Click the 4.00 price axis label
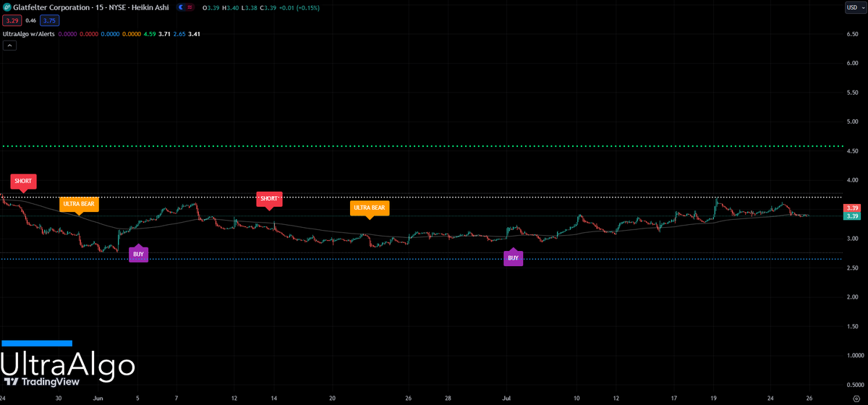This screenshot has width=868, height=405. [x=851, y=180]
